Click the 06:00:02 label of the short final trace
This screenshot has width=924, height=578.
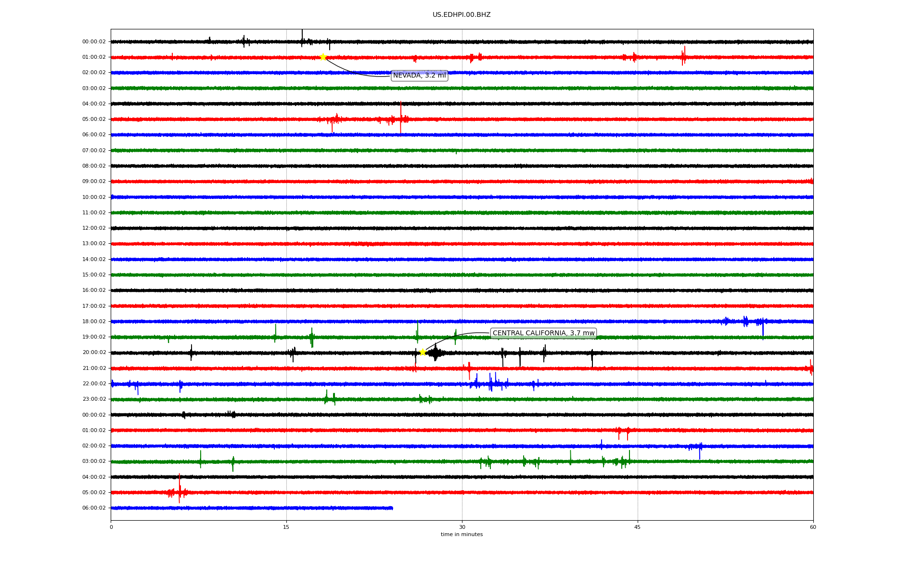click(94, 508)
